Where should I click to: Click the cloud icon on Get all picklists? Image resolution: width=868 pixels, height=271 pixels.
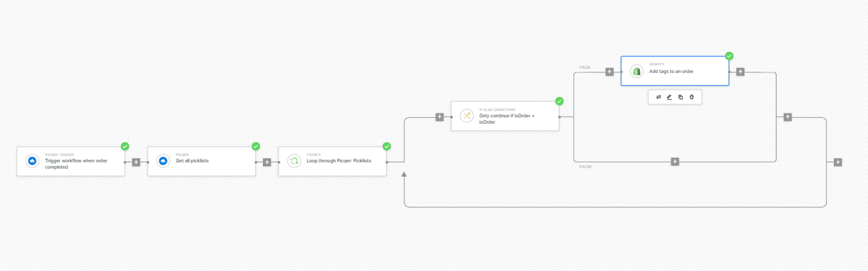(163, 161)
